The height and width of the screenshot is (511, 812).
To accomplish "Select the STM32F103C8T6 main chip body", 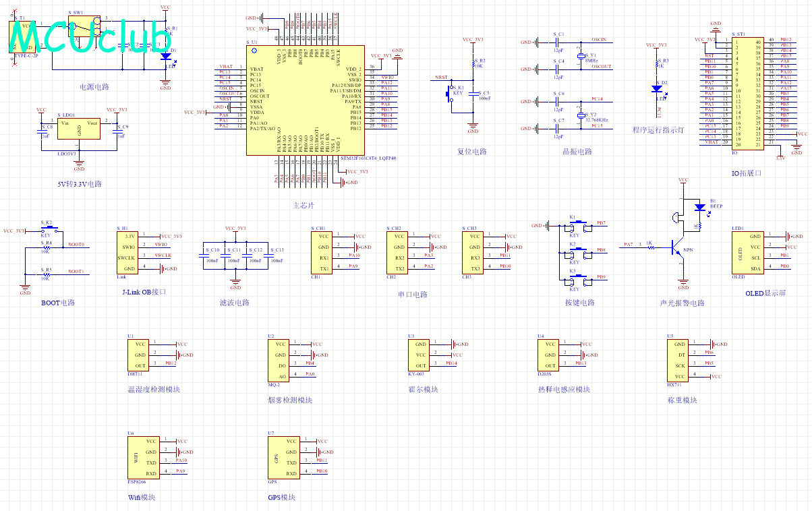I will (306, 100).
